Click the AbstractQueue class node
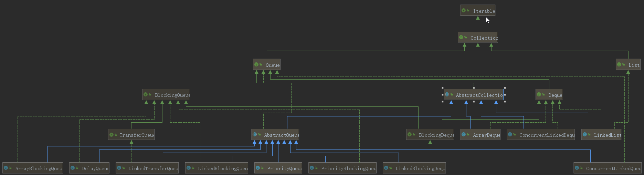 pos(275,135)
